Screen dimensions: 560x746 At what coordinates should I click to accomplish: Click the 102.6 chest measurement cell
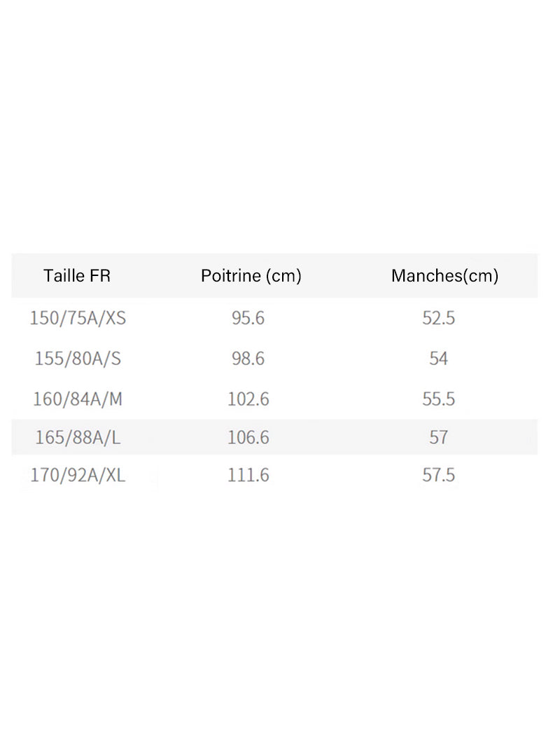[x=248, y=399]
